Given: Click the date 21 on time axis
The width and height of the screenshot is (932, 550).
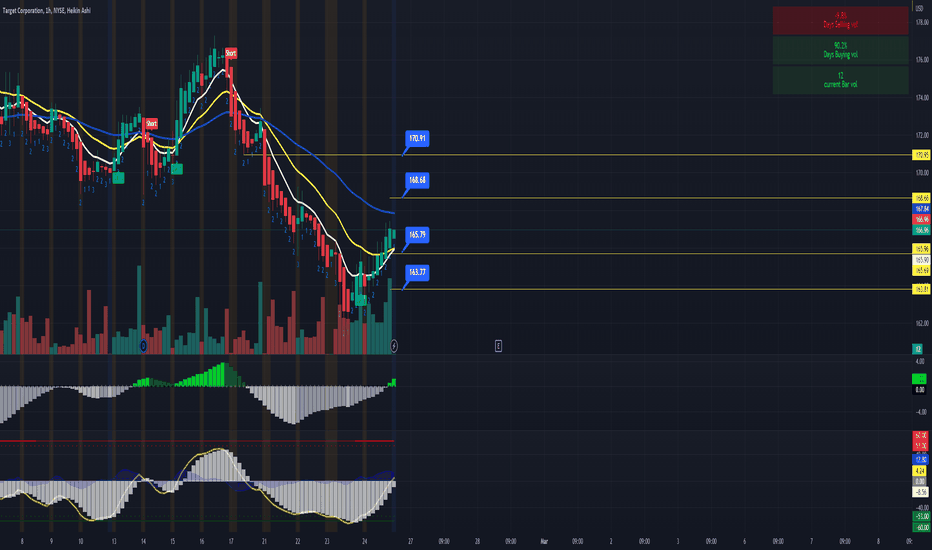Looking at the screenshot, I should (x=264, y=542).
